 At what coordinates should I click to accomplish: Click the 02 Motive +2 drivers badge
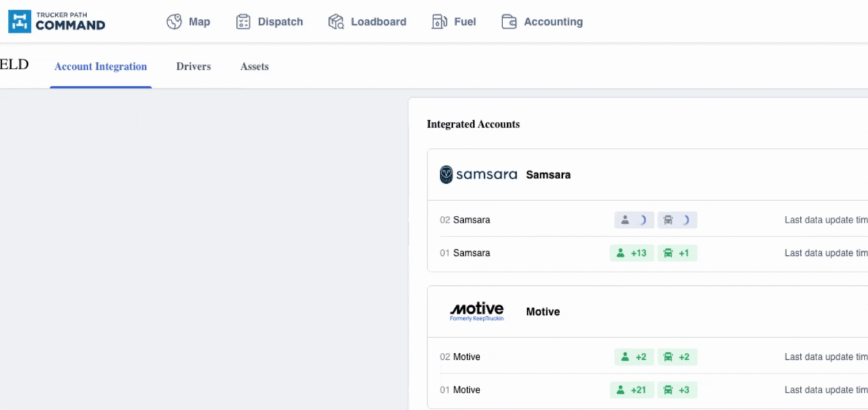[x=634, y=357]
